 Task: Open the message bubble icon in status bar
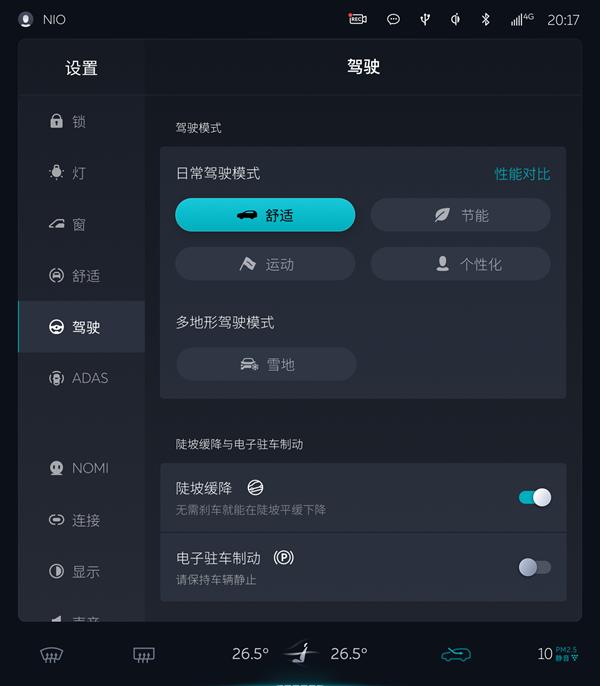coord(393,19)
